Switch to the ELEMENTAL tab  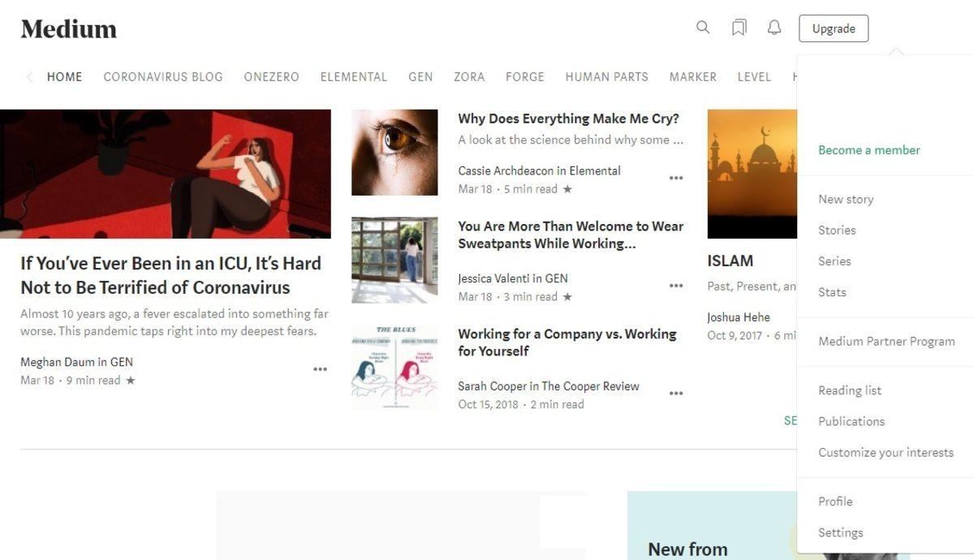(x=353, y=76)
